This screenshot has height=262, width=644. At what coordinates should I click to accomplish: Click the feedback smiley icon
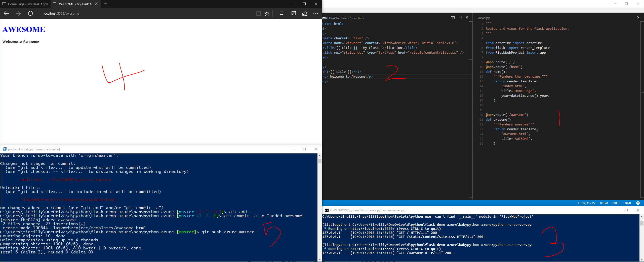point(638,203)
